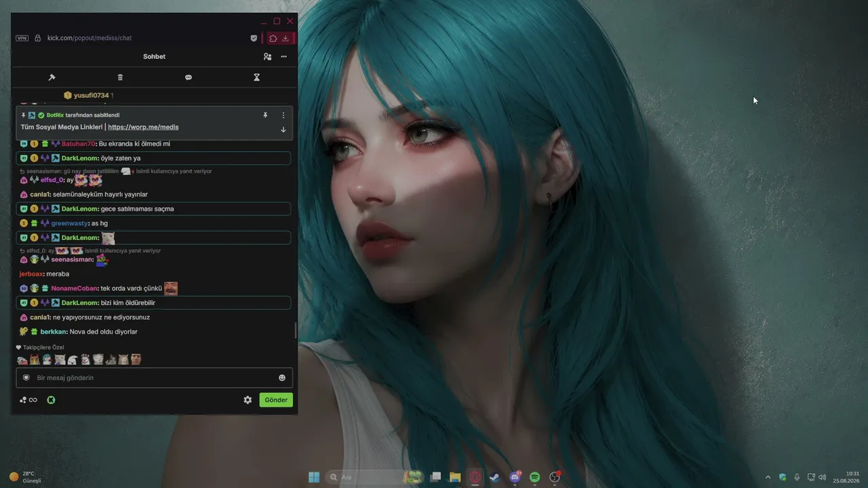Click DarkLenom in 'öyle zaten ya' message
868x488 pixels.
click(79, 158)
